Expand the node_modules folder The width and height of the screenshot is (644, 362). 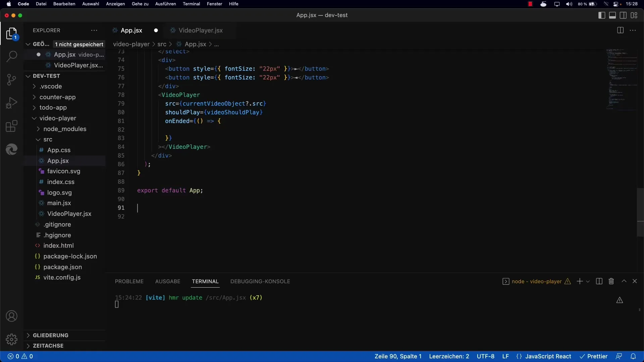64,129
